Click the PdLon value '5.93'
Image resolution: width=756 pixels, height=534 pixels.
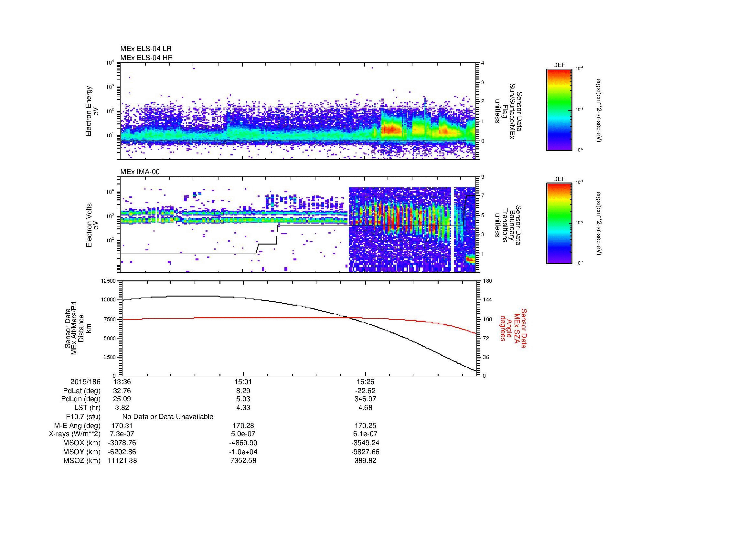[x=243, y=399]
